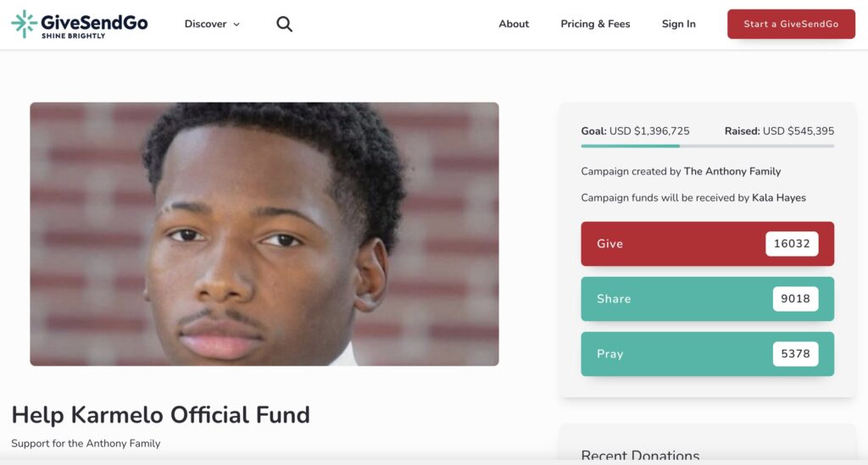868x465 pixels.
Task: Click the Recent Donations heading
Action: 640,456
